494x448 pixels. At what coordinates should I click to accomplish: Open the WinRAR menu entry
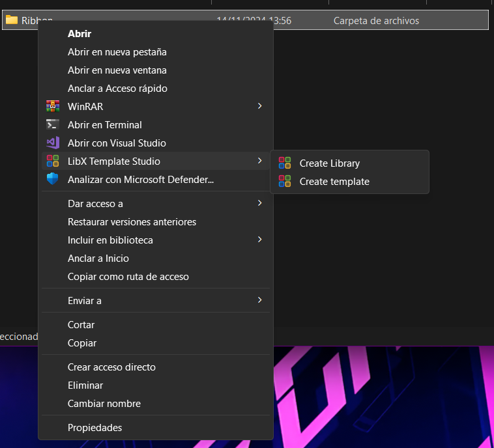156,106
